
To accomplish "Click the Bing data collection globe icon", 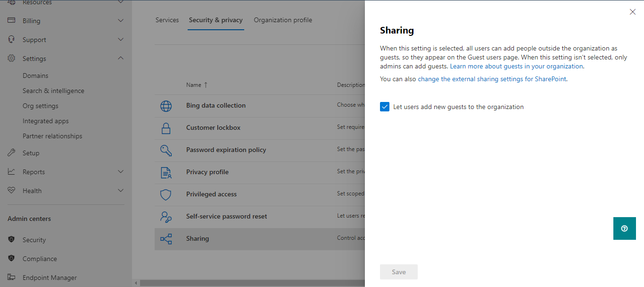I will (x=166, y=106).
